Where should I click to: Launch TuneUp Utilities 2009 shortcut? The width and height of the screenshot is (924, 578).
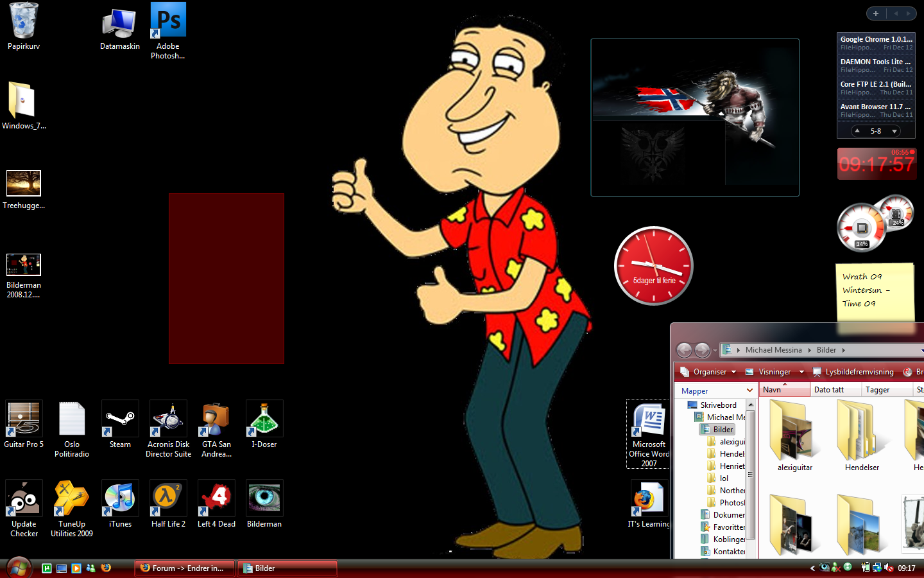(72, 509)
